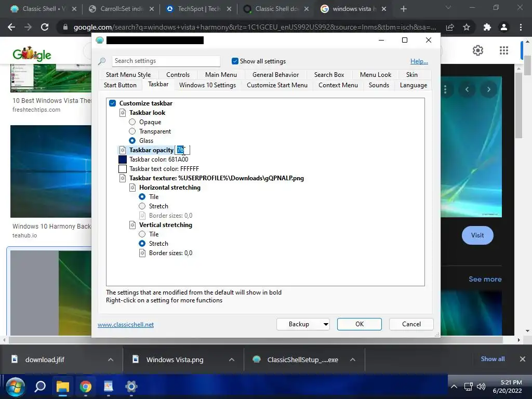Select Transparent taskbar look
Image resolution: width=532 pixels, height=399 pixels.
click(x=132, y=131)
